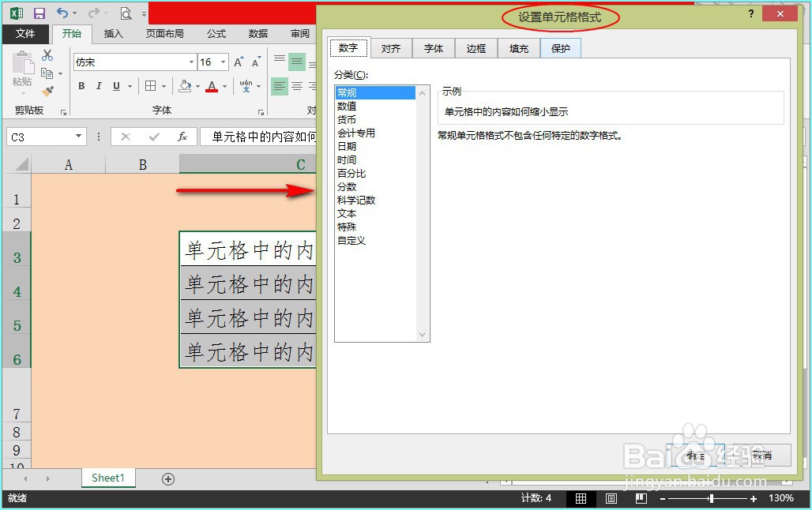812x510 pixels.
Task: Select the 百分比 category radio-style list entry
Action: pyautogui.click(x=351, y=173)
